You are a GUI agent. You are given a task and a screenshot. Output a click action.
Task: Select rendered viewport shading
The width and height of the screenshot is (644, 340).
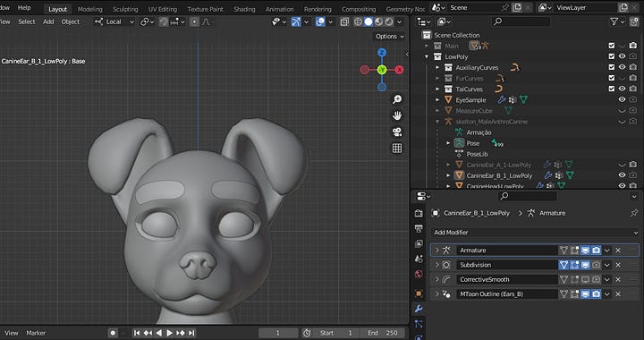388,21
